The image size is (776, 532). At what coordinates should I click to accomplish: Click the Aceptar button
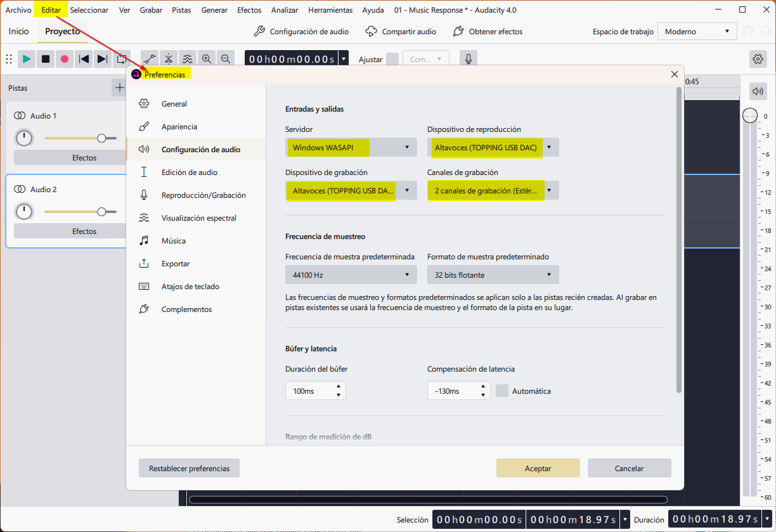(538, 469)
